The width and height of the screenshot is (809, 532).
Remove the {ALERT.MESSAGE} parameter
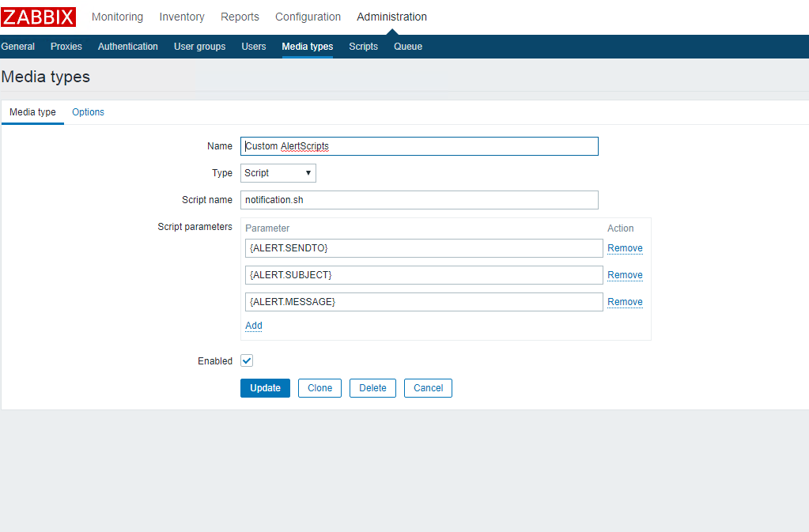(x=625, y=301)
